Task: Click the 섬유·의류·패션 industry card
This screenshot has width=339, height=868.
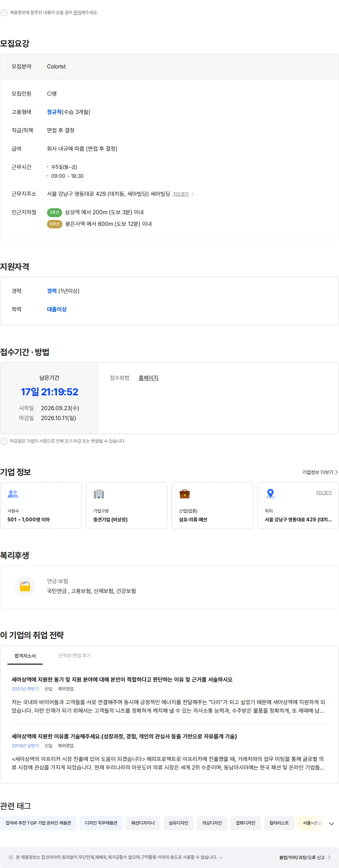Action: (x=212, y=505)
